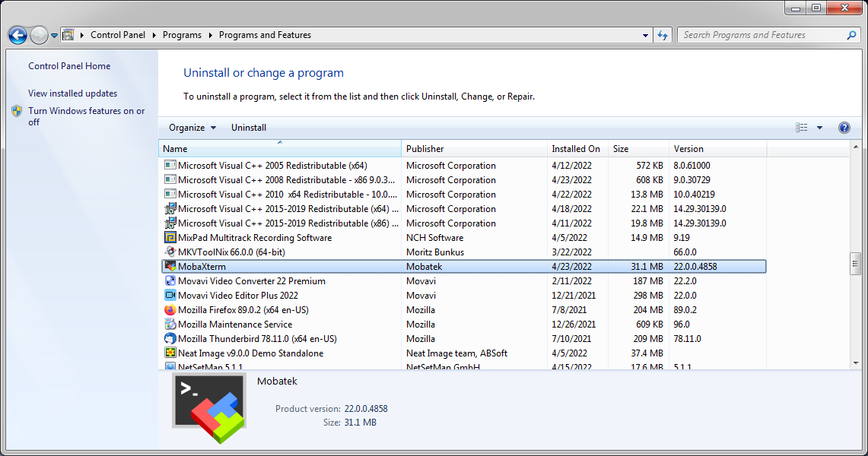Click the shield icon beside Windows features
Screen dimensions: 868x456
pos(17,111)
